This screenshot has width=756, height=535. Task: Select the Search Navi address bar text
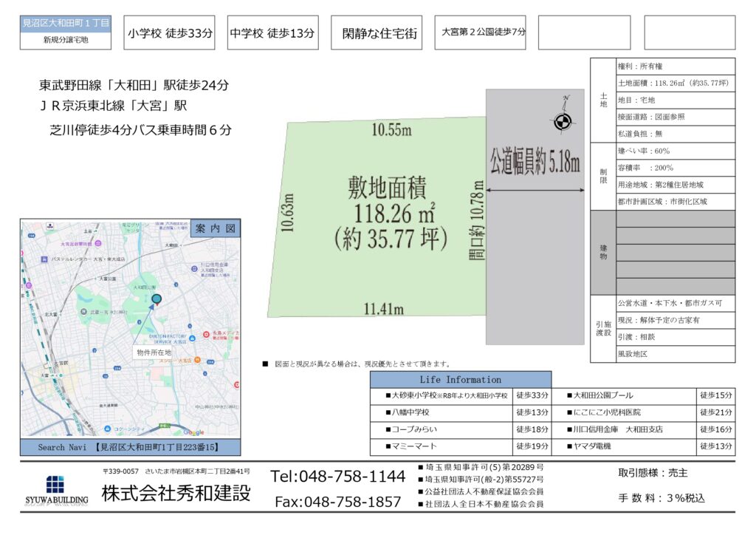tap(128, 447)
